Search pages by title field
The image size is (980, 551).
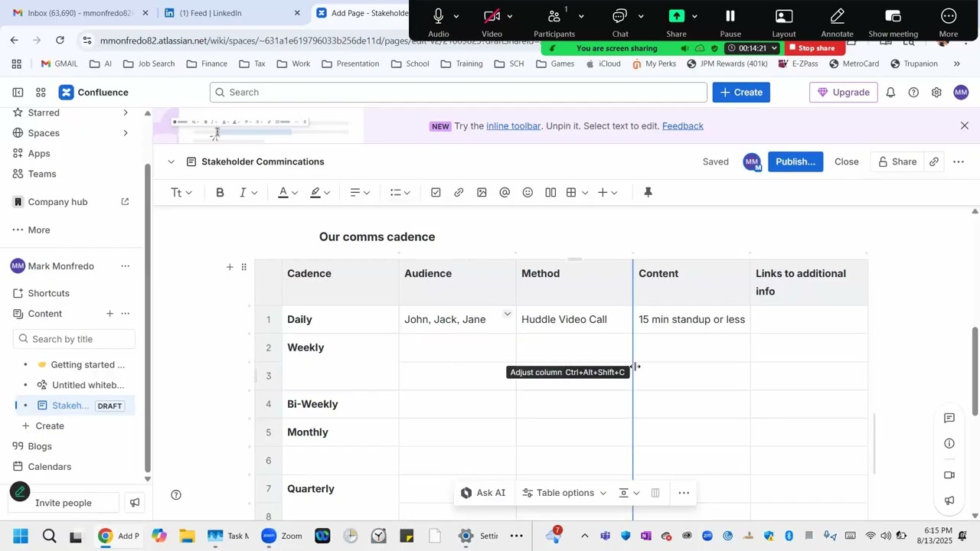pyautogui.click(x=74, y=339)
